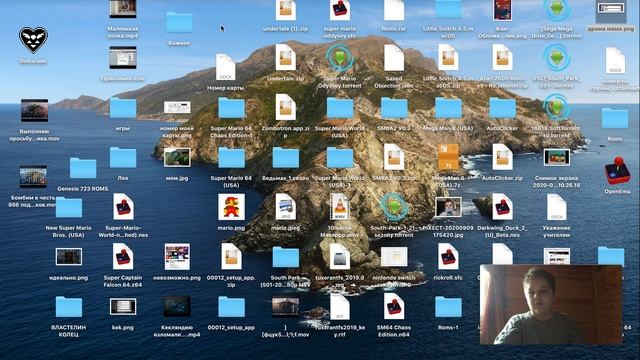Select the Little.Snitch.4.0 macOS folder

tap(448, 9)
